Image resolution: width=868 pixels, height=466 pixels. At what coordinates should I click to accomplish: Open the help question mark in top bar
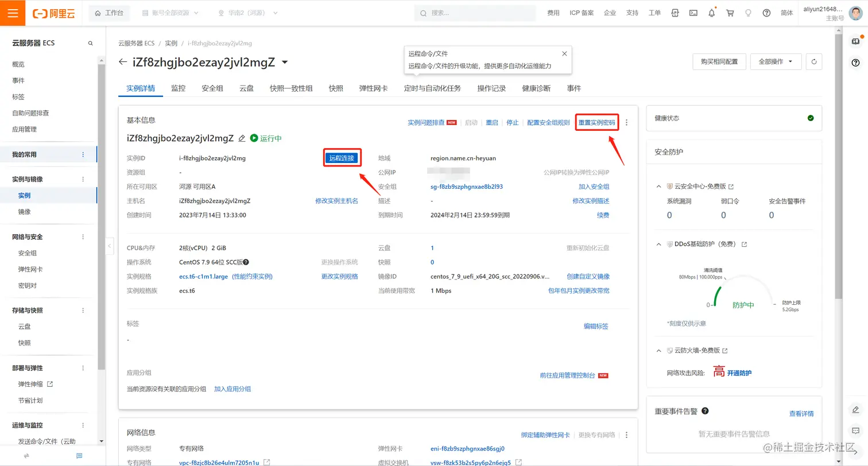(x=766, y=13)
